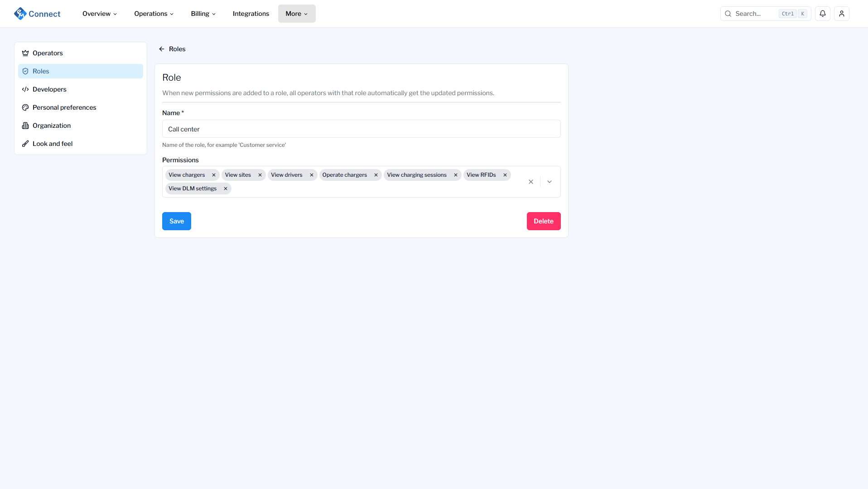Click the Connect logo icon
868x489 pixels.
click(20, 14)
